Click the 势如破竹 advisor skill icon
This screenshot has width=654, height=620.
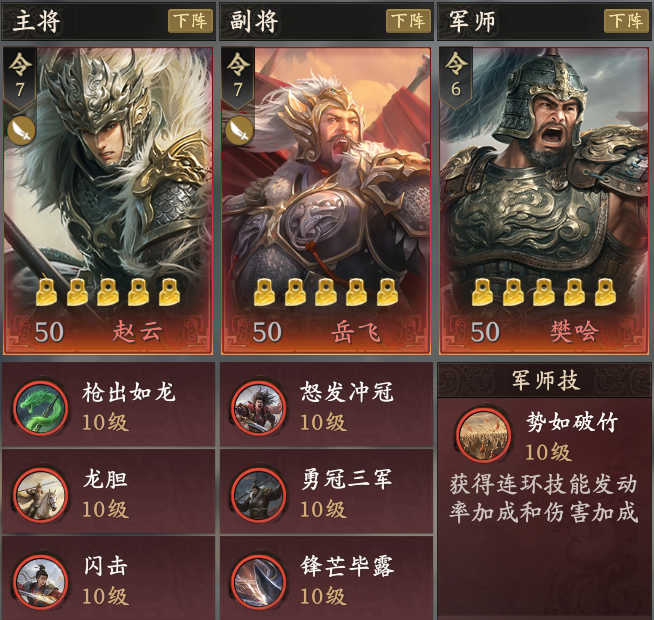click(x=484, y=435)
